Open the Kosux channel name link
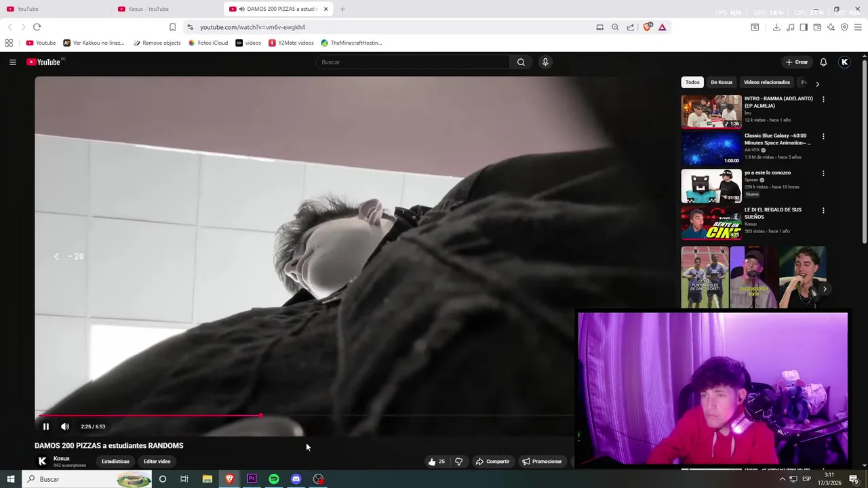This screenshot has height=488, width=868. [62, 458]
